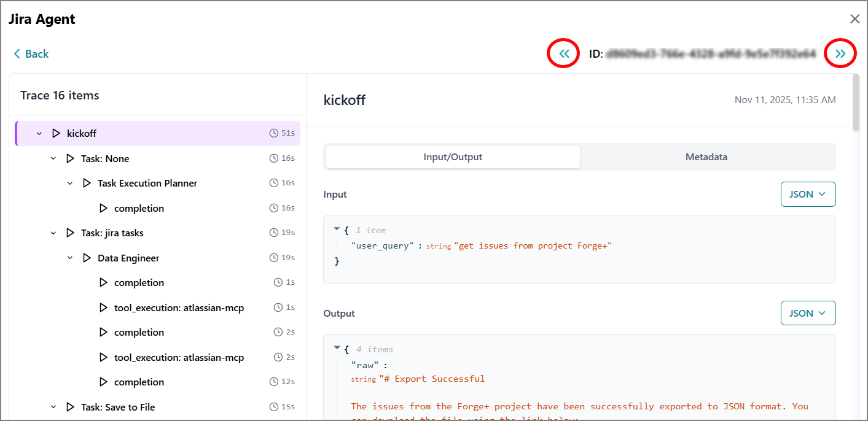The height and width of the screenshot is (421, 868).
Task: Select the 1s completion trace item
Action: coord(157,282)
